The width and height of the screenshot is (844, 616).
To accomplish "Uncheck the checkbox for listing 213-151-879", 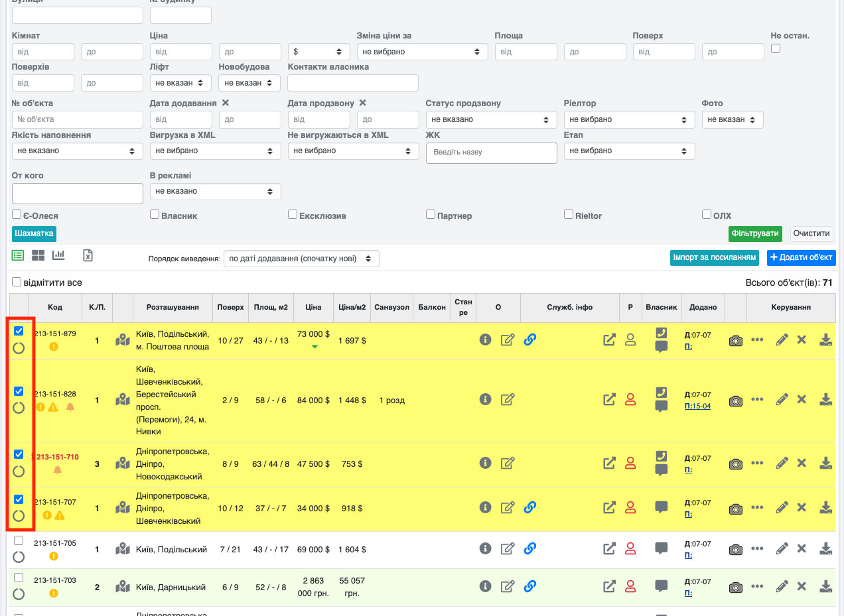I will (19, 331).
